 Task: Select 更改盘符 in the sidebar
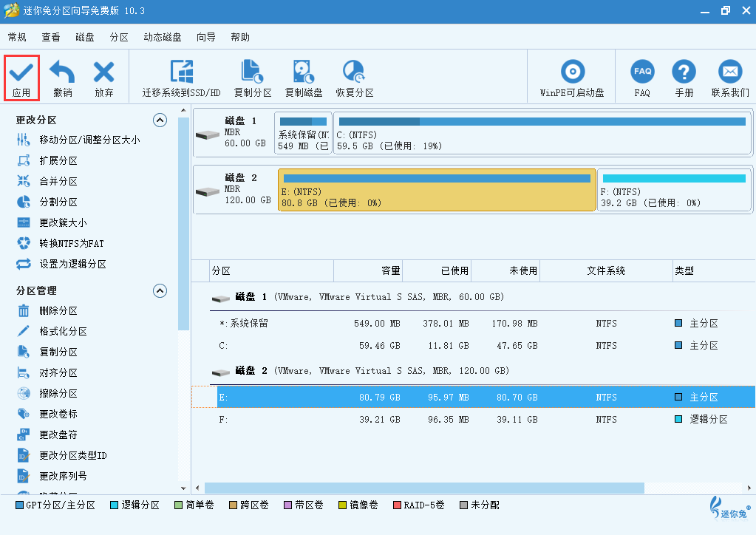click(47, 435)
